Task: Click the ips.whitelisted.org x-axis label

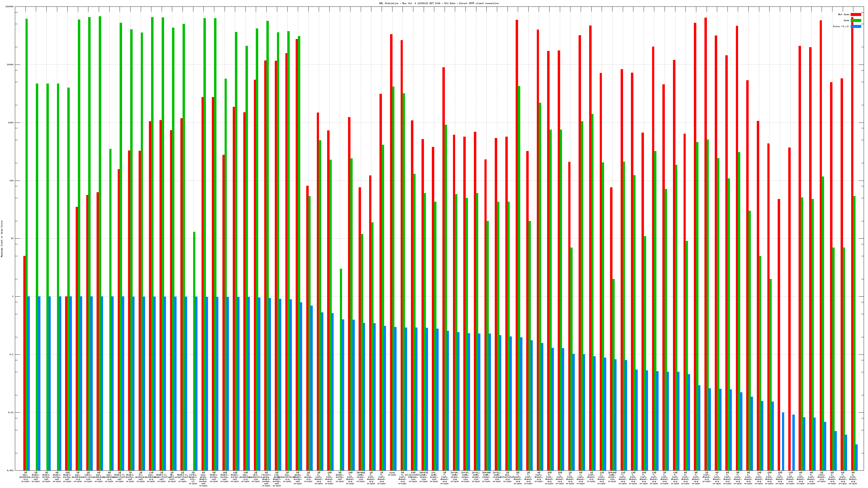Action: [508, 477]
